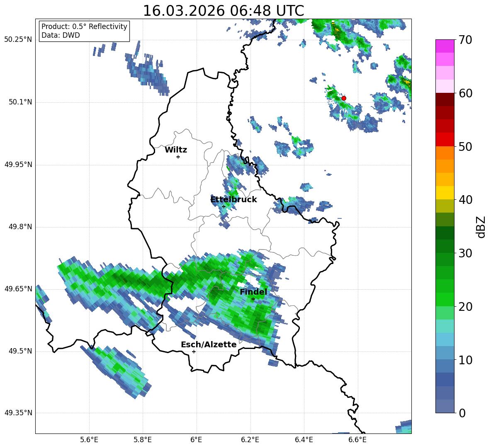Click the 50 tick on colorbar
Image resolution: width=491 pixels, height=448 pixels.
pyautogui.click(x=465, y=147)
